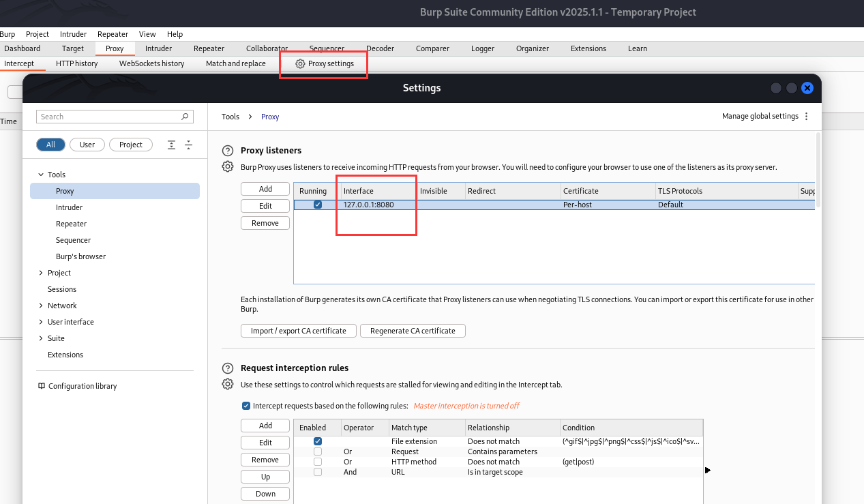This screenshot has width=864, height=504.
Task: Click the collapse all sections icon
Action: tap(189, 145)
